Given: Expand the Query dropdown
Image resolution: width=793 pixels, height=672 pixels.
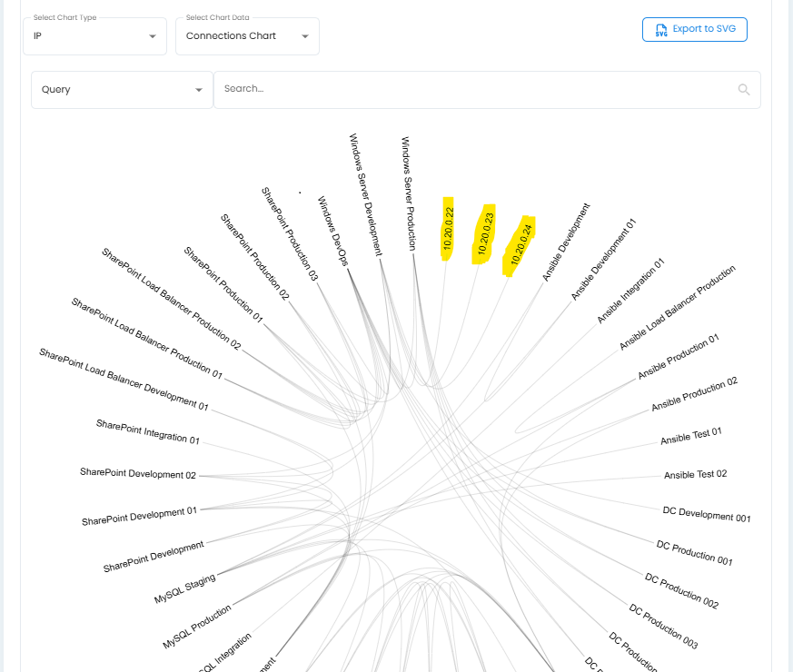Looking at the screenshot, I should (x=122, y=90).
